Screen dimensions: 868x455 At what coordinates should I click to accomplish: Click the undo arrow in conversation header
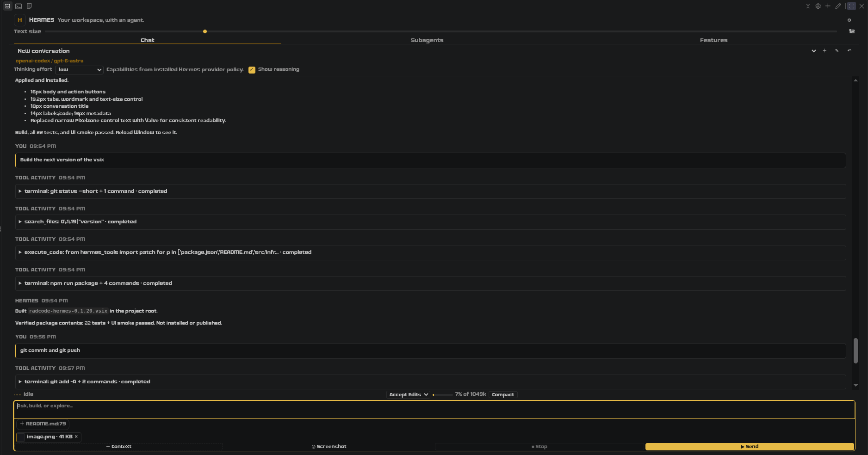[849, 51]
